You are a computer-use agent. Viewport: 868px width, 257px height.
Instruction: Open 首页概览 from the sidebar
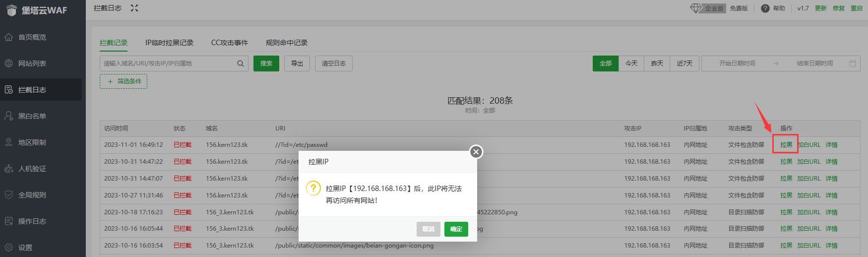click(x=32, y=37)
